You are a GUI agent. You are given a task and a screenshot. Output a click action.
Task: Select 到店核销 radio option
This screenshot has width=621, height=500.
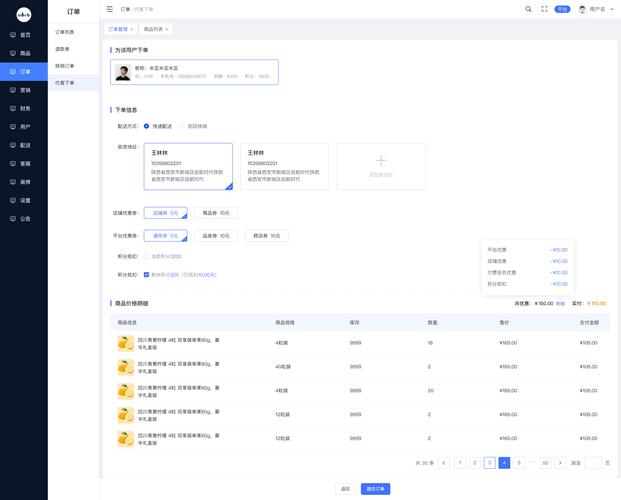coord(183,126)
